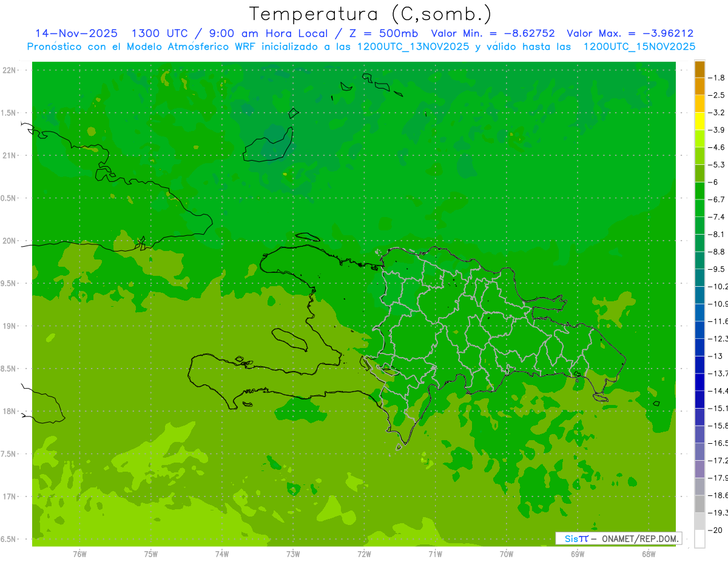Click the "-4.6" color scale label

(x=718, y=147)
